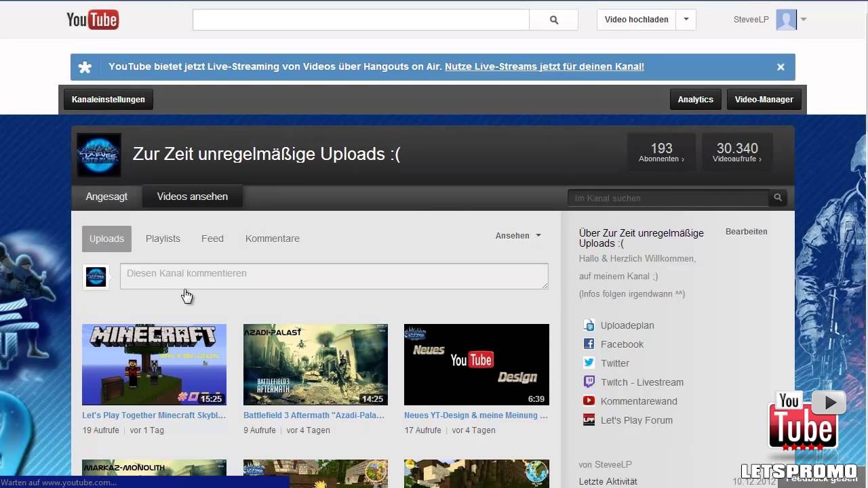Click the Twitch livestream icon
The height and width of the screenshot is (488, 868).
click(589, 382)
